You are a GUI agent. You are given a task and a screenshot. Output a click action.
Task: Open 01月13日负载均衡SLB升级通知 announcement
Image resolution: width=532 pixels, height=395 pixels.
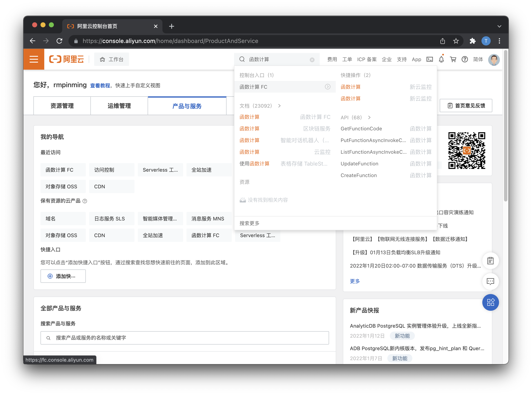click(x=395, y=253)
